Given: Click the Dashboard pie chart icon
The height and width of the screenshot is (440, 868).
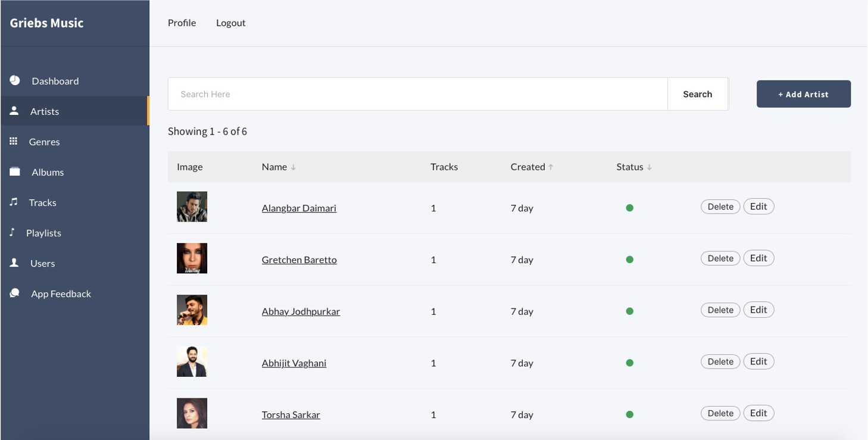Looking at the screenshot, I should coord(15,80).
